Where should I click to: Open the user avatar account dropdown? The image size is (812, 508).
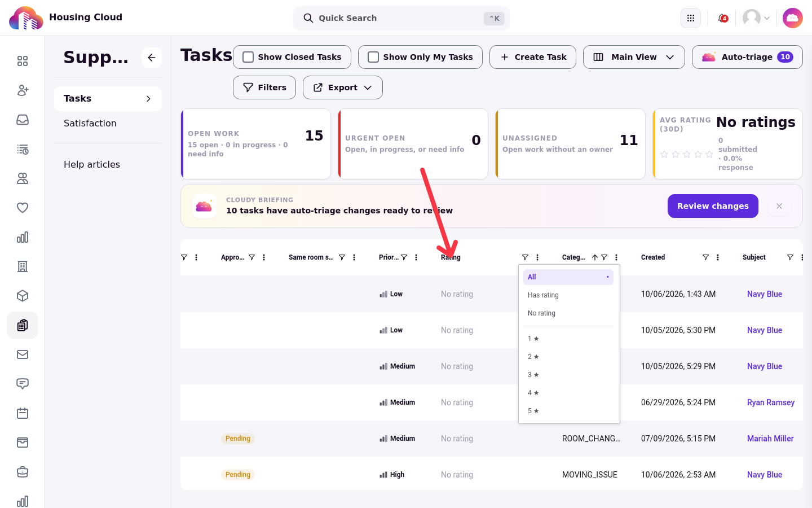tap(756, 18)
